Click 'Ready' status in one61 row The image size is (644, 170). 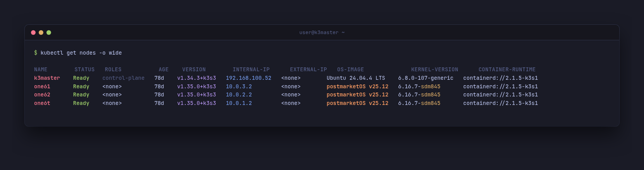[81, 87]
